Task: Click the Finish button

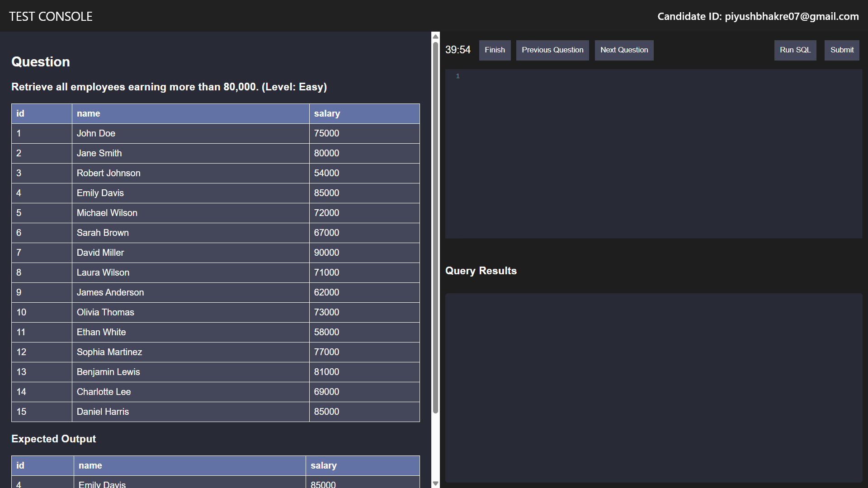Action: (495, 50)
